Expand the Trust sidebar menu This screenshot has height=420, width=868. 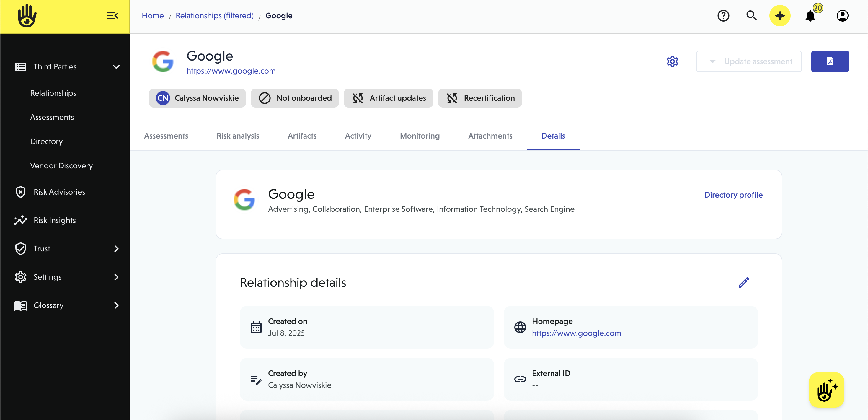pos(116,249)
